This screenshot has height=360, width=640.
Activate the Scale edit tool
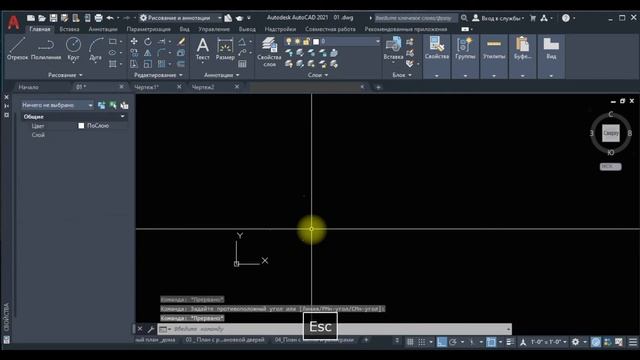(x=148, y=64)
